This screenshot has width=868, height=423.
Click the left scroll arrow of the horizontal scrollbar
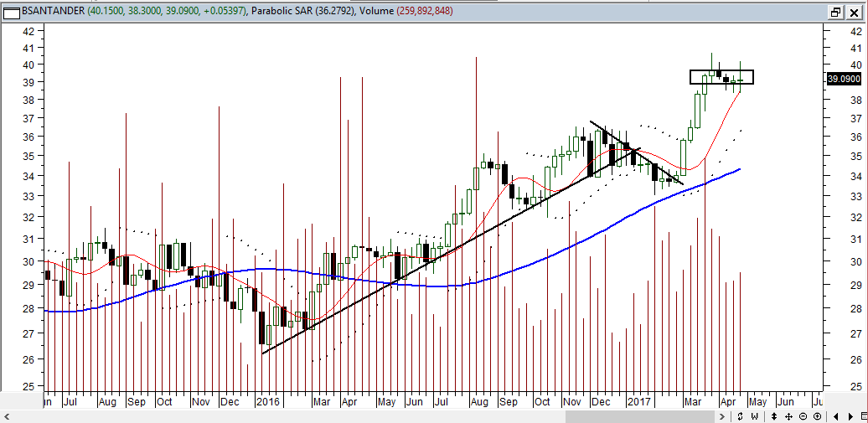pos(6,415)
